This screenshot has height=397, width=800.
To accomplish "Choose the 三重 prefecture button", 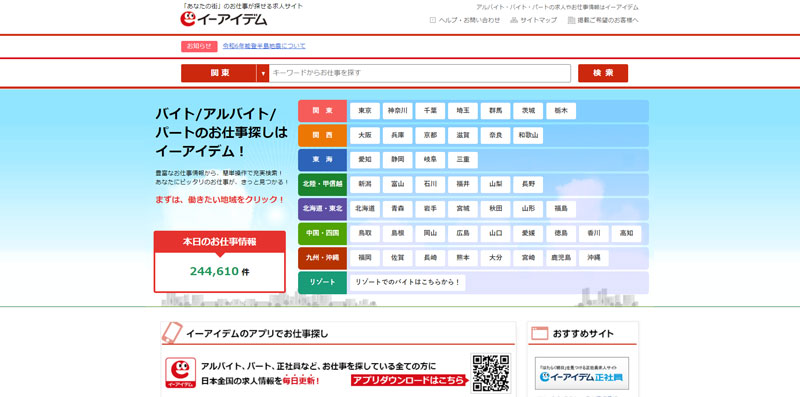I will click(x=463, y=160).
